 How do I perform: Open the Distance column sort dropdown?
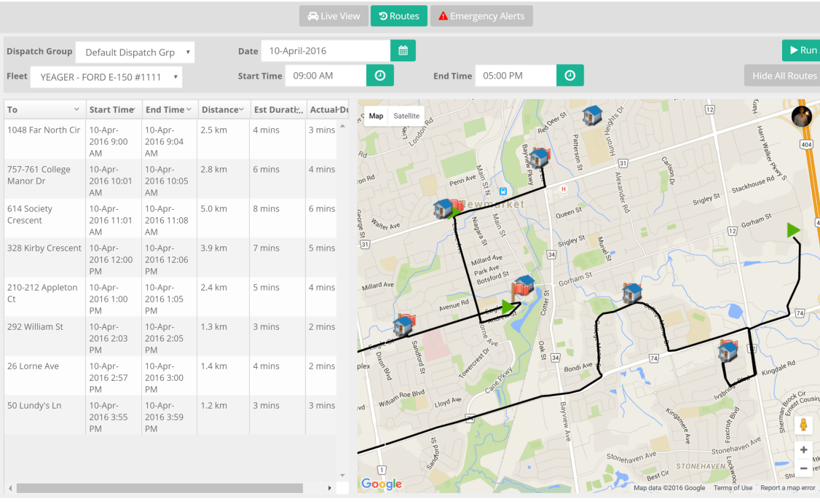pyautogui.click(x=240, y=109)
